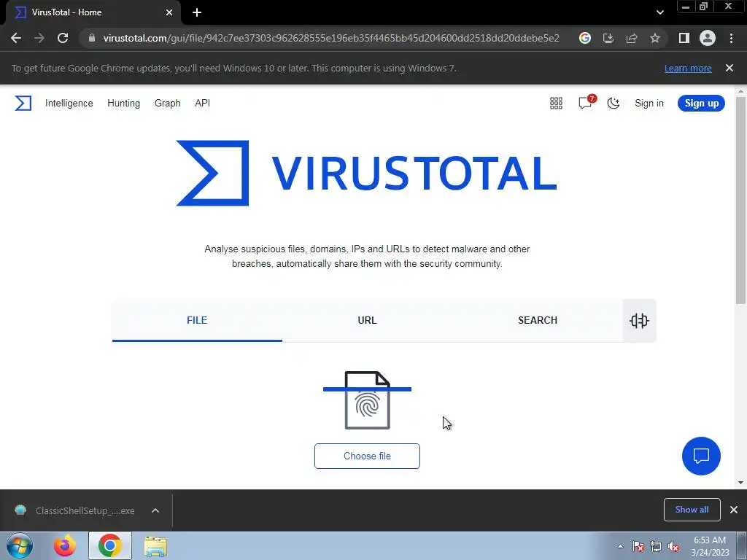Expand the tab search dropdown arrow
This screenshot has height=560, width=747.
[659, 13]
